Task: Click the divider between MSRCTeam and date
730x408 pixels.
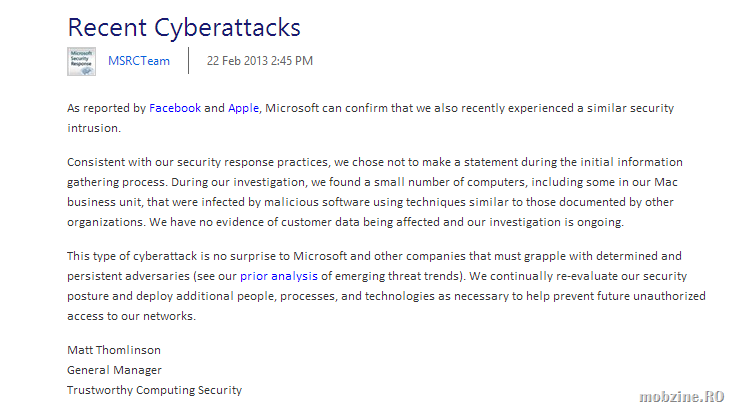Action: pos(188,61)
